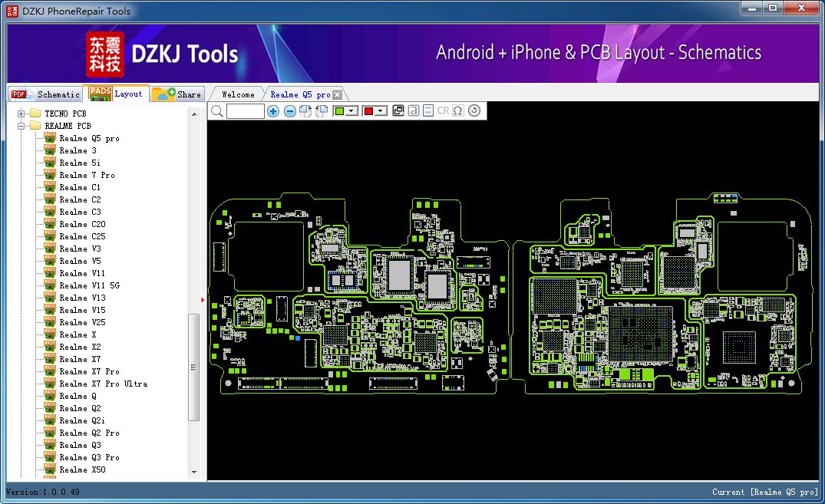Click the zoom out minus icon
Screen dimensions: 825x504
(x=290, y=111)
